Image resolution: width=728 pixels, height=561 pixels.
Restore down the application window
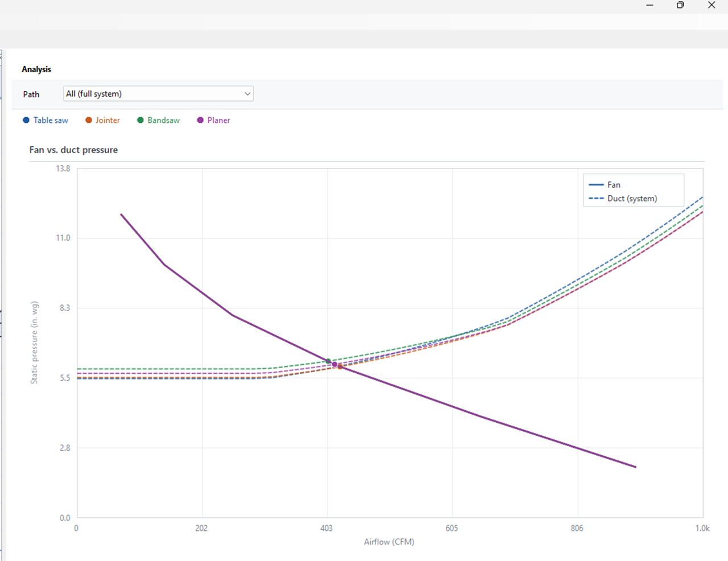pyautogui.click(x=680, y=5)
